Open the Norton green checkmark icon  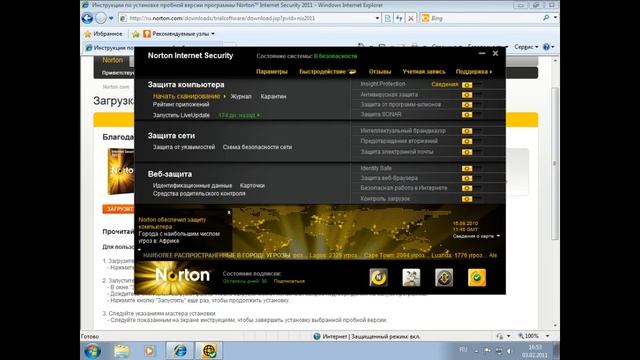click(477, 278)
